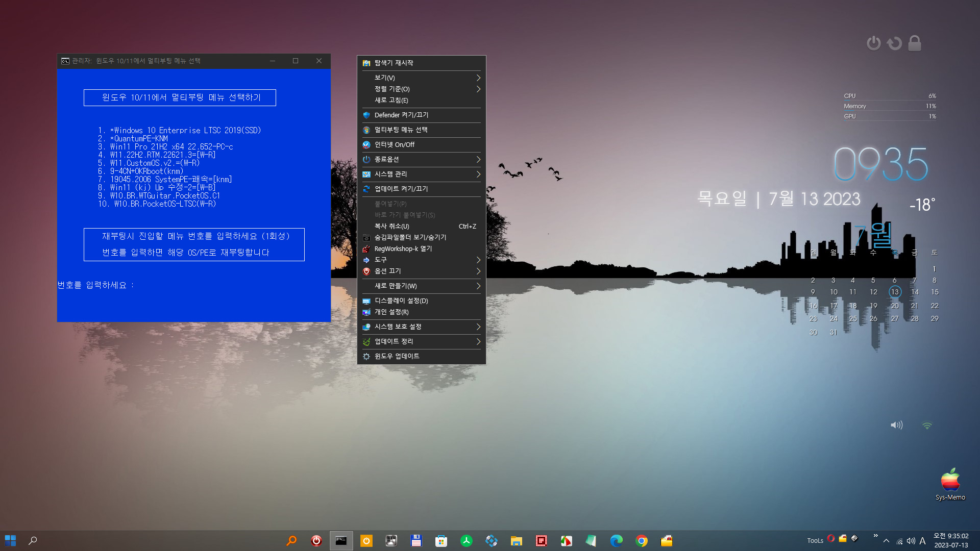Open taskbar search magnifier next to Start
Viewport: 980px width, 551px height.
[x=33, y=540]
